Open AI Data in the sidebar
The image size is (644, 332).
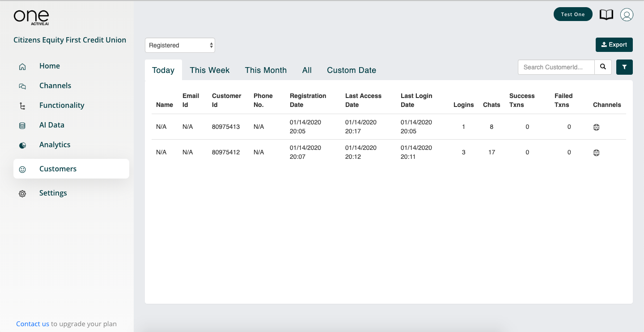52,125
